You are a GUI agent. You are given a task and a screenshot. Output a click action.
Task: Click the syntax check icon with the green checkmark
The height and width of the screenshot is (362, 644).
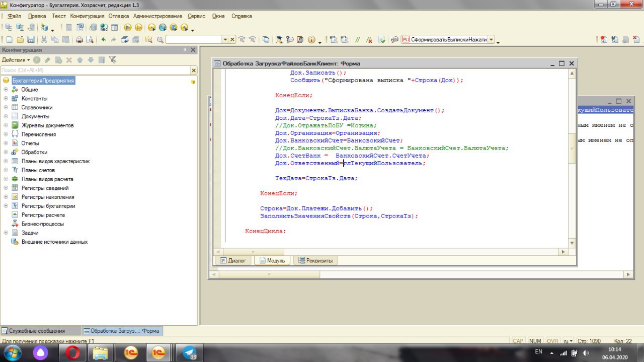(x=382, y=40)
